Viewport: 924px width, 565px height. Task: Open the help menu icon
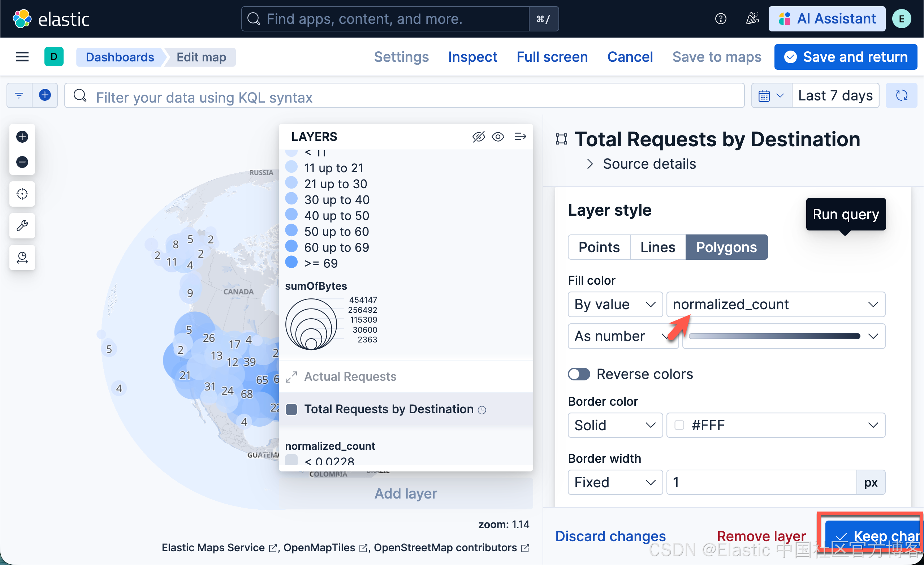[x=720, y=19]
